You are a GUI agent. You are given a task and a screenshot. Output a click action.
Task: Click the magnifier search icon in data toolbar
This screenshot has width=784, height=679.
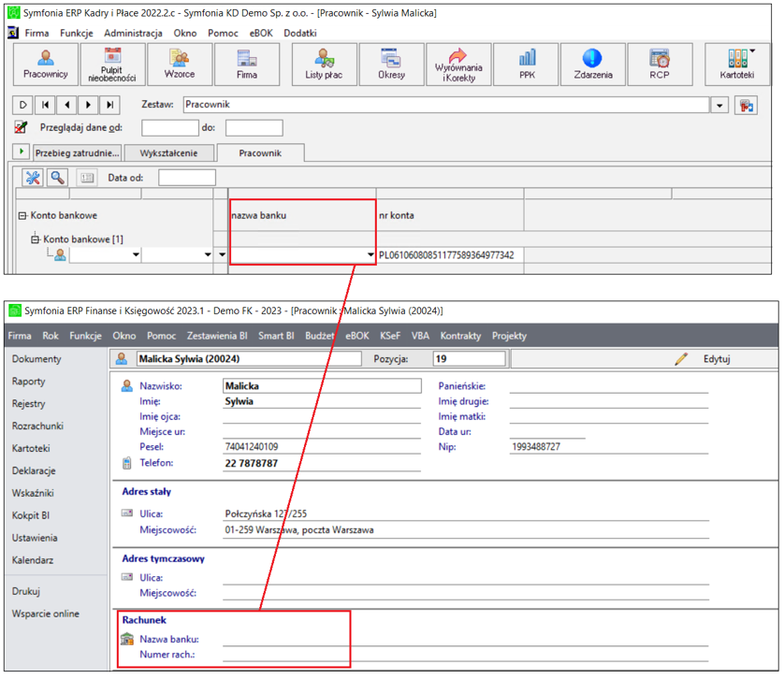[x=57, y=178]
